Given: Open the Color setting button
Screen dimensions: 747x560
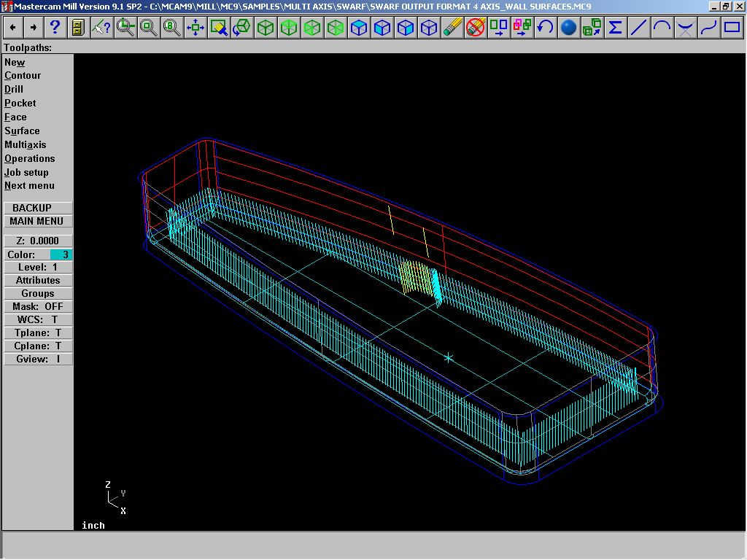Looking at the screenshot, I should [x=26, y=254].
